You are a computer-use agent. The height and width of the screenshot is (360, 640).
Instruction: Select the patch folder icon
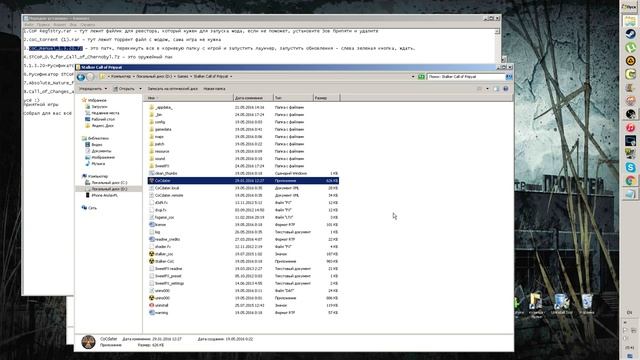point(151,144)
